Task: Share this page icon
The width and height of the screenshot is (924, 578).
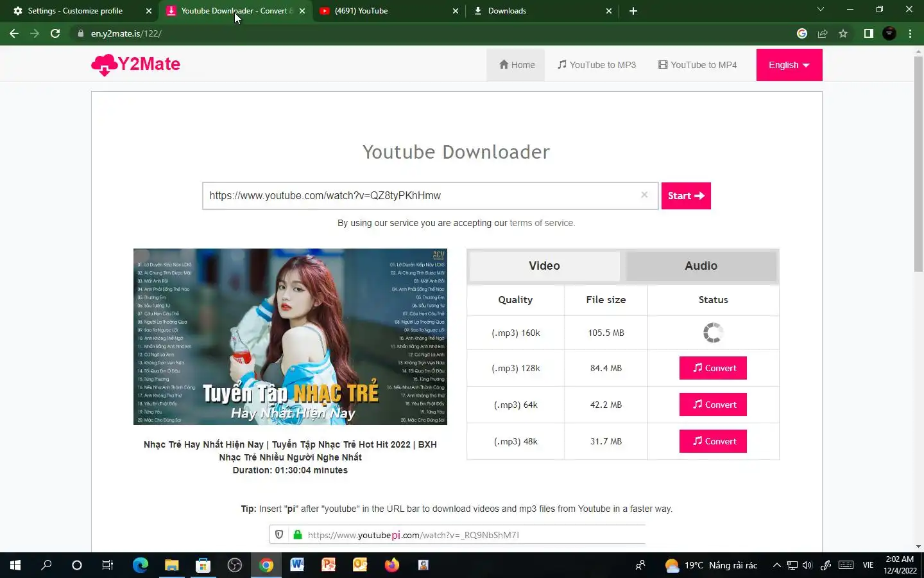Action: (x=823, y=33)
